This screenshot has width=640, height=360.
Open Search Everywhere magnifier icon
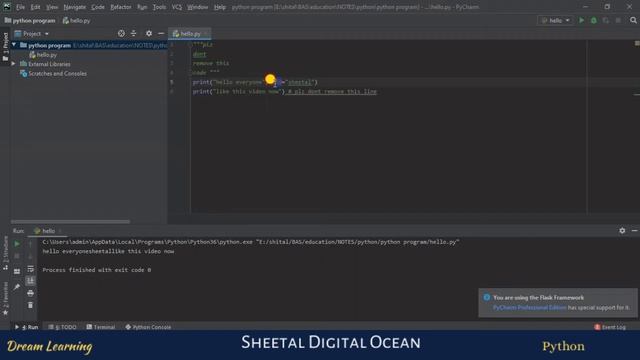pyautogui.click(x=633, y=20)
